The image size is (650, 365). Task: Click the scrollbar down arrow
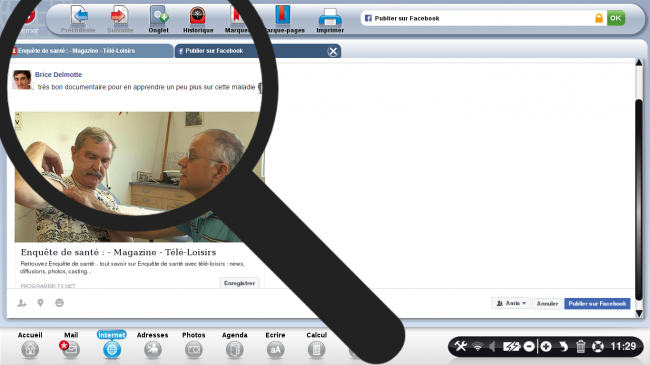[x=639, y=314]
